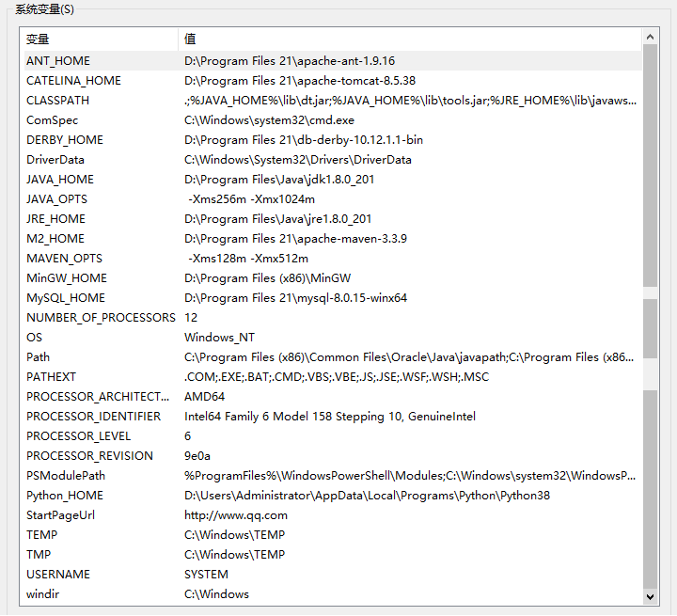Screen dimensions: 677x616
Task: Select the TEMP variable row
Action: click(333, 535)
